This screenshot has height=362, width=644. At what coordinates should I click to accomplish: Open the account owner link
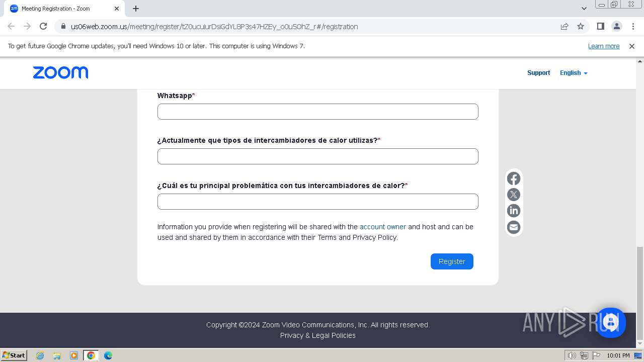coord(383,227)
